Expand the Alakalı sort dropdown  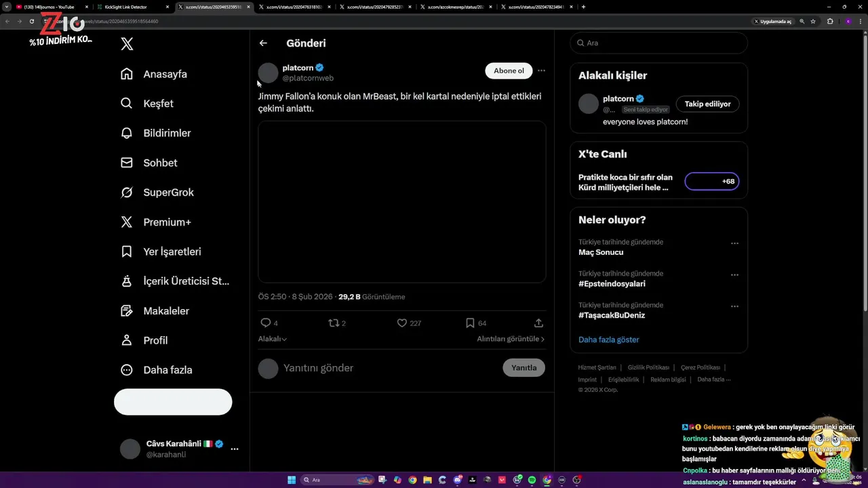tap(272, 339)
